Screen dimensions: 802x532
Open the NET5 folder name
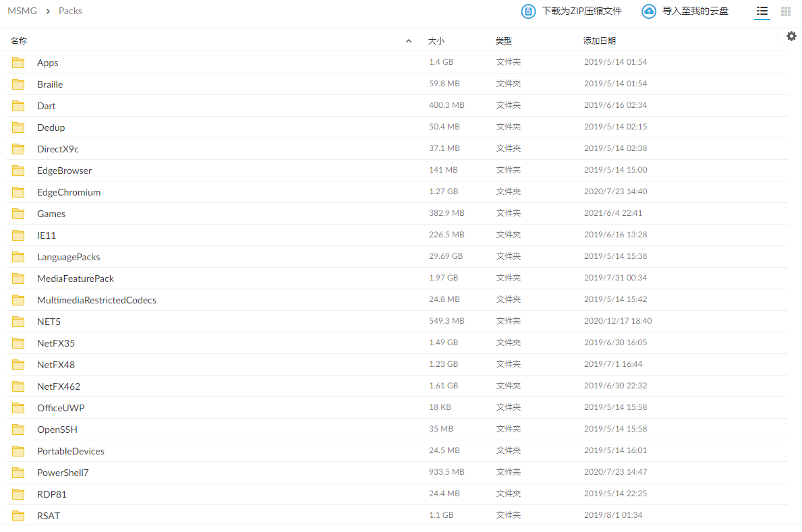click(49, 322)
